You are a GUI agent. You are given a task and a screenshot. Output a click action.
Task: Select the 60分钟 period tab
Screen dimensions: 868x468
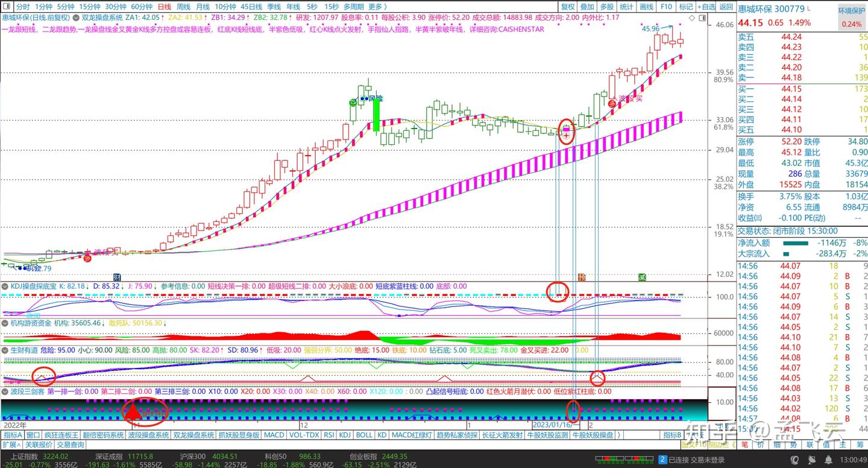click(x=142, y=7)
